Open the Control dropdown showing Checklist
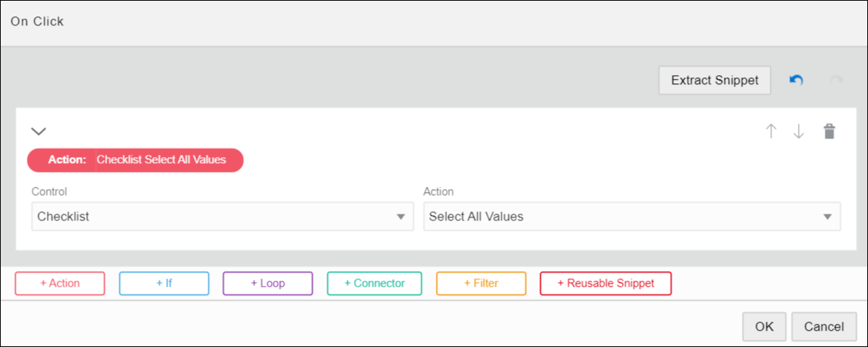 [x=223, y=217]
